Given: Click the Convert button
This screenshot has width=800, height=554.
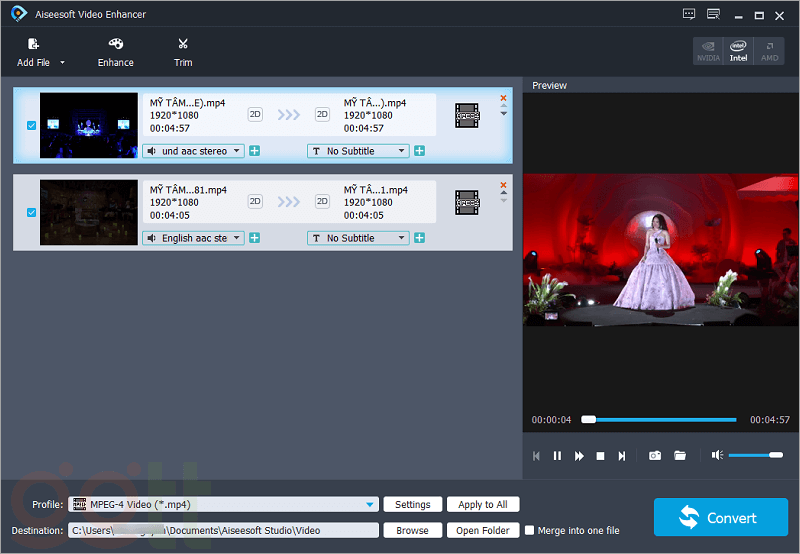Looking at the screenshot, I should click(x=719, y=518).
